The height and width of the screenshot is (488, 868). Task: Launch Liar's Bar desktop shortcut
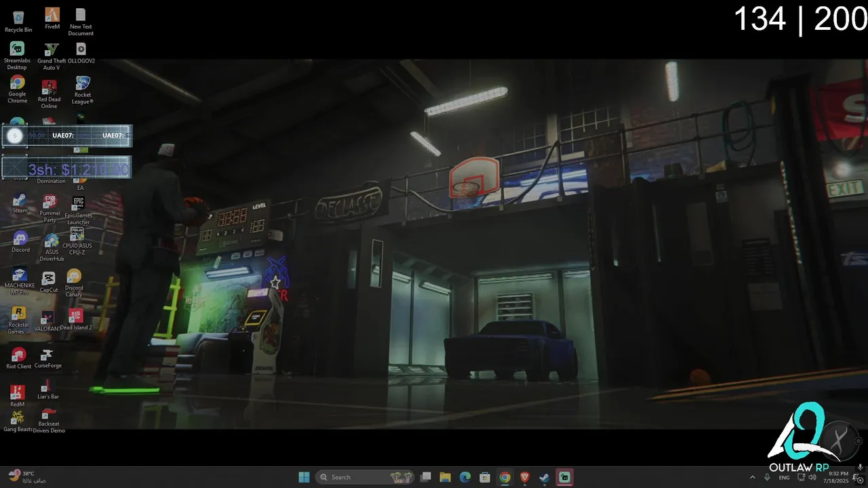(47, 390)
